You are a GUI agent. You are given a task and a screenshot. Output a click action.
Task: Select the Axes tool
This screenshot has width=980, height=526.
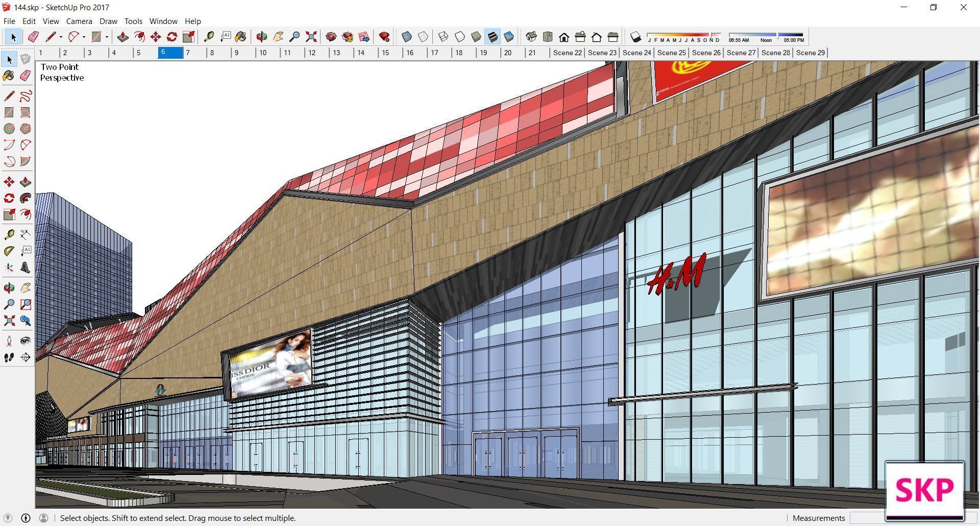[x=9, y=268]
